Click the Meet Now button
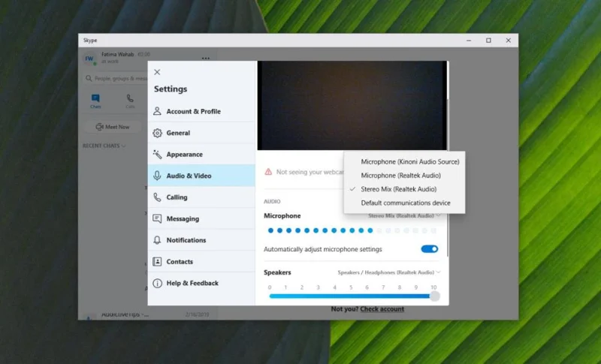Screen dimensions: 601x364 click(x=113, y=127)
